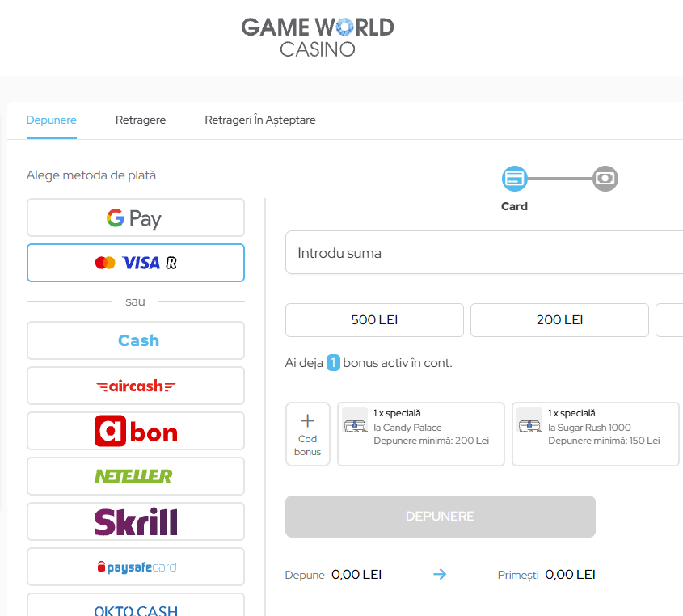Select Neteller payment method
The width and height of the screenshot is (683, 616).
coord(136,476)
